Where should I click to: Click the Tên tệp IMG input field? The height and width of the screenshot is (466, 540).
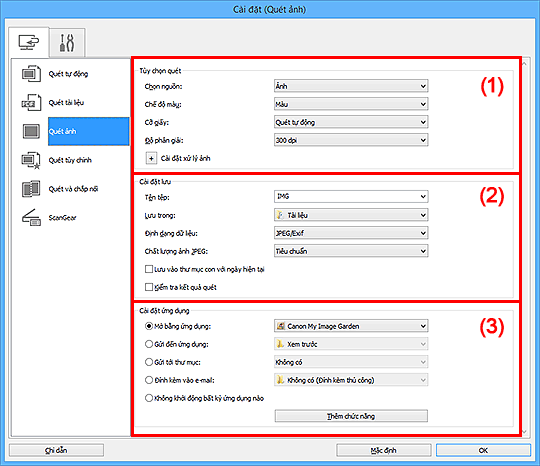(351, 196)
